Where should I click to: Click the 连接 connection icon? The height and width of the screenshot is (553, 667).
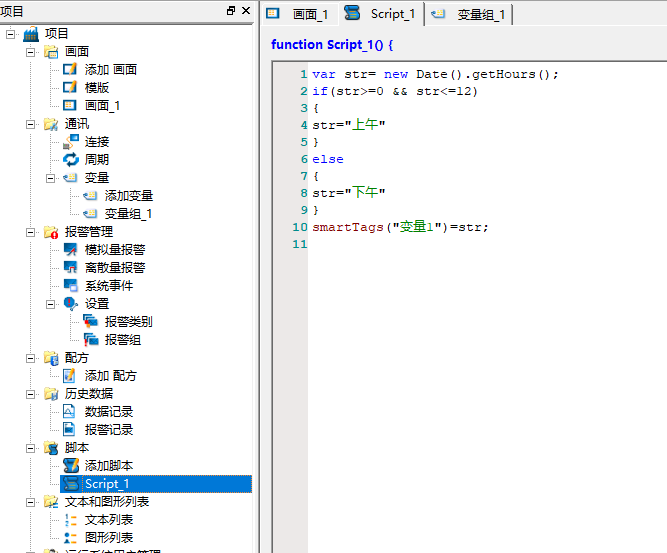pos(71,142)
